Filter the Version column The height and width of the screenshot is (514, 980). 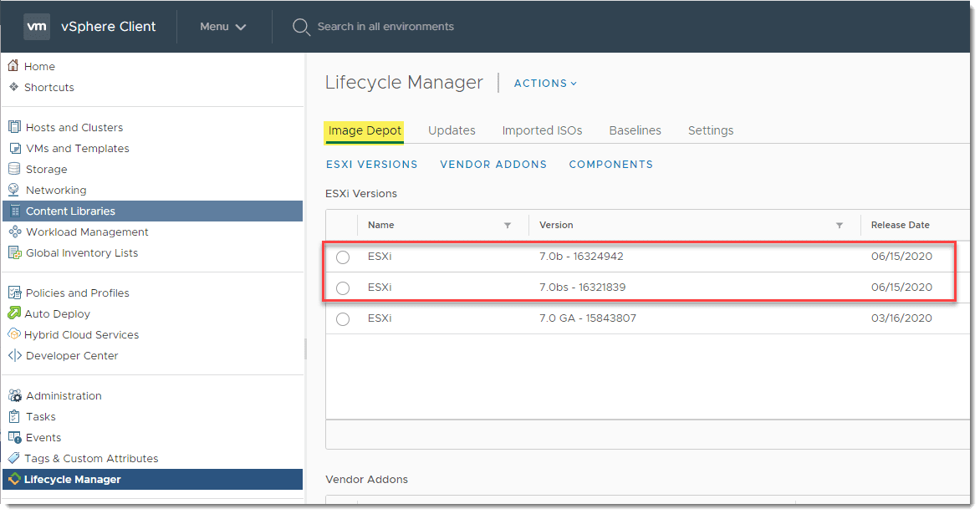pyautogui.click(x=840, y=226)
